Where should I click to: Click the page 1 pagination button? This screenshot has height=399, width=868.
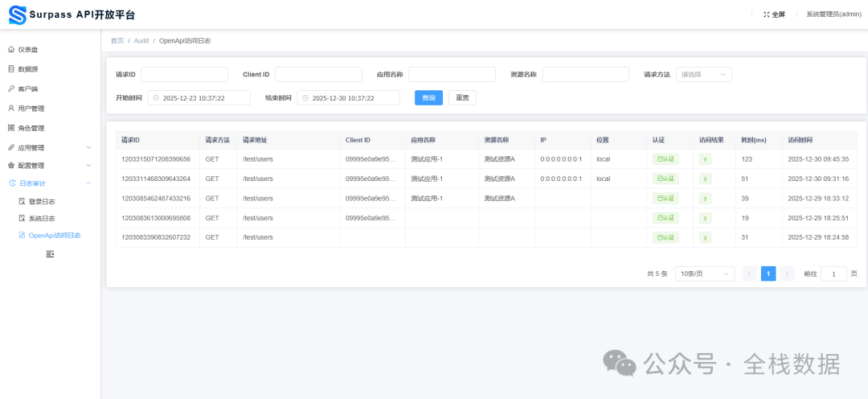coord(768,274)
